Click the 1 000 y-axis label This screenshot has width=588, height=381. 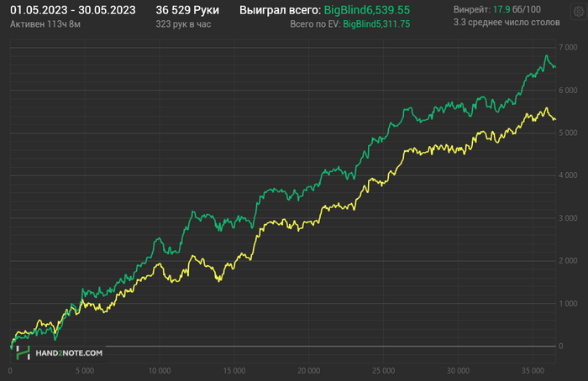click(568, 304)
